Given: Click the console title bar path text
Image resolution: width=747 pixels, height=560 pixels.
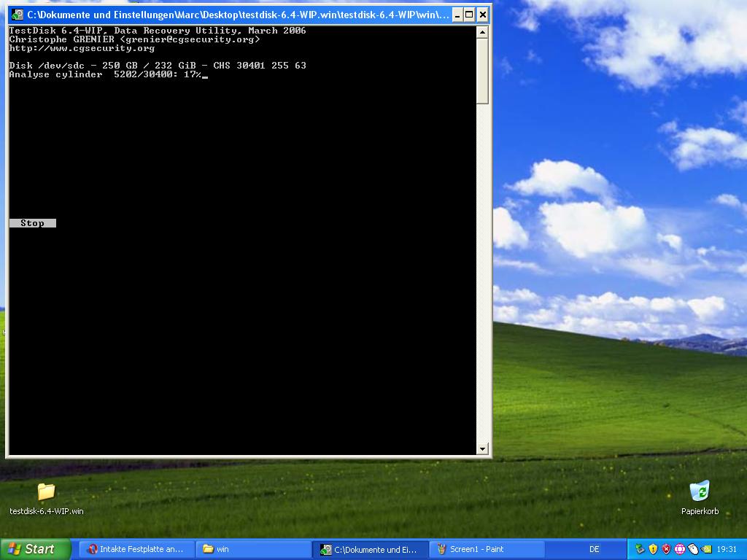Looking at the screenshot, I should (238, 15).
